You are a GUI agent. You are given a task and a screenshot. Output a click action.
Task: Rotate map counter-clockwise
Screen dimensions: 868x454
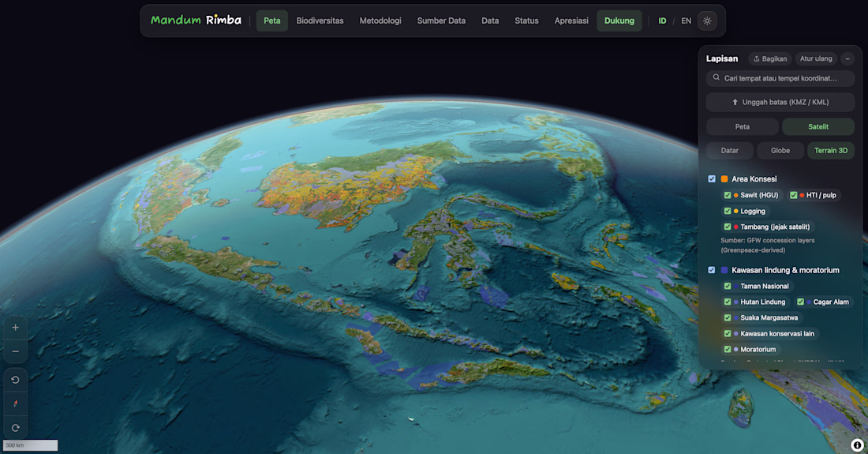16,380
